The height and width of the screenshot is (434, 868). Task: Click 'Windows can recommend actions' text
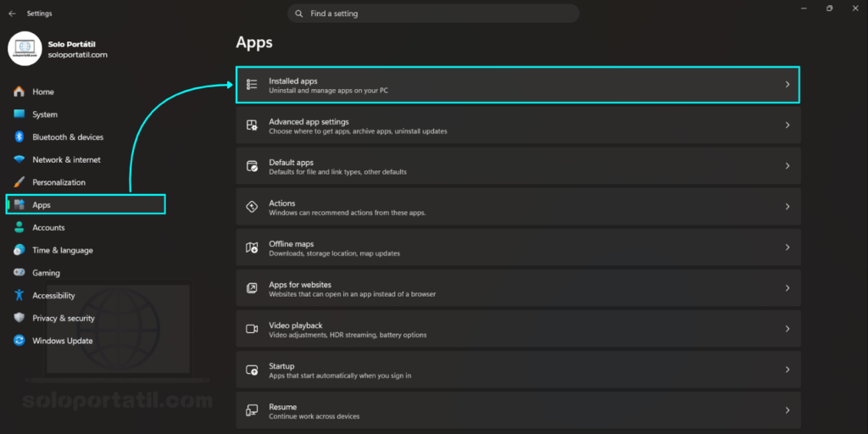pyautogui.click(x=347, y=213)
